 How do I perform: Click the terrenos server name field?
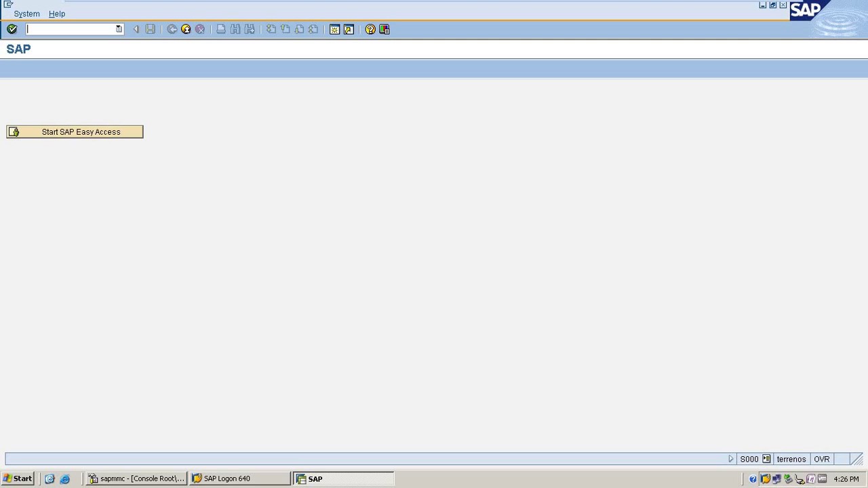[x=791, y=459]
